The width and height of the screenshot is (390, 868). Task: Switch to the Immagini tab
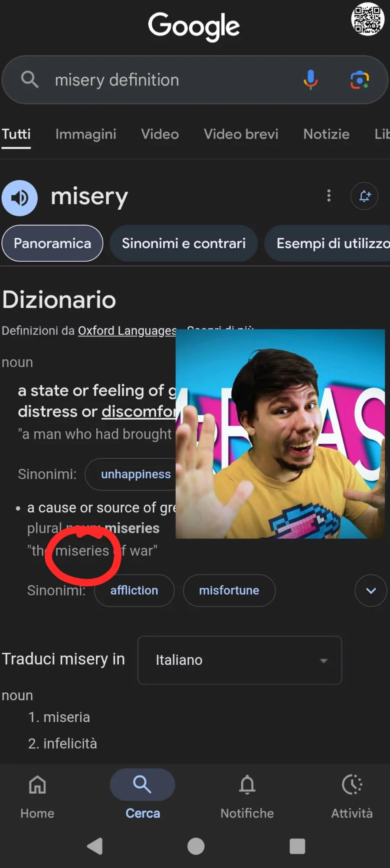(86, 134)
